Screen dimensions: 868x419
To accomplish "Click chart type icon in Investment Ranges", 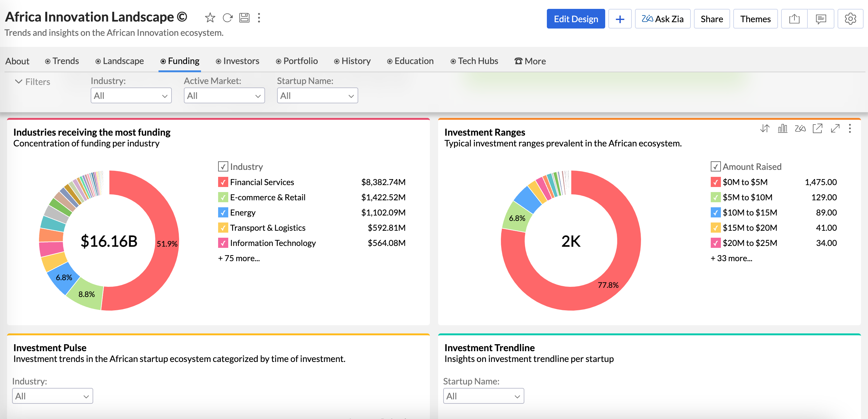I will pos(782,128).
